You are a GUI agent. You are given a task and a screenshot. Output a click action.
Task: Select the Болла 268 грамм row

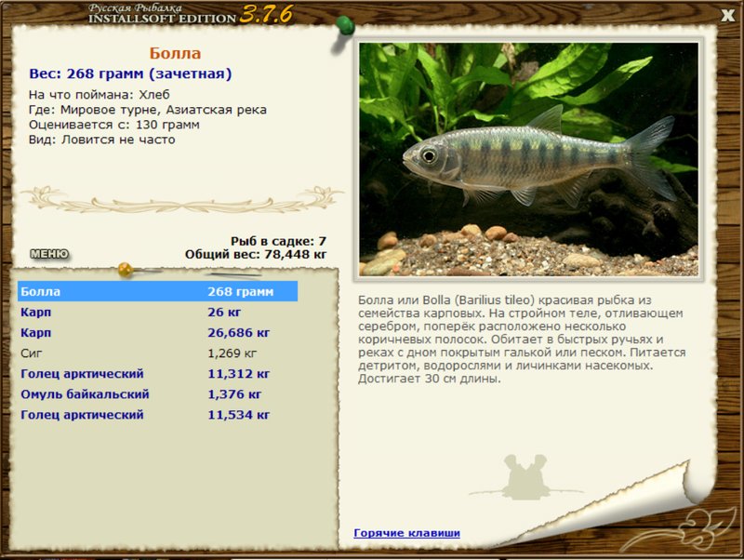pyautogui.click(x=157, y=291)
